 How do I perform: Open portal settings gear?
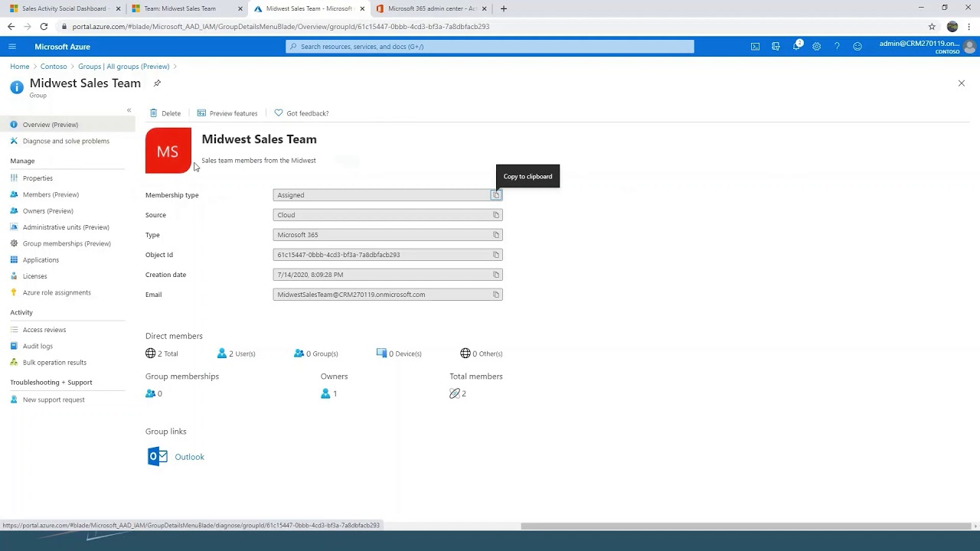tap(816, 47)
